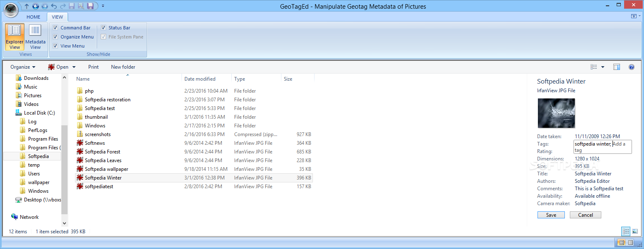This screenshot has width=644, height=249.
Task: Change view using the view icon
Action: coord(594,67)
